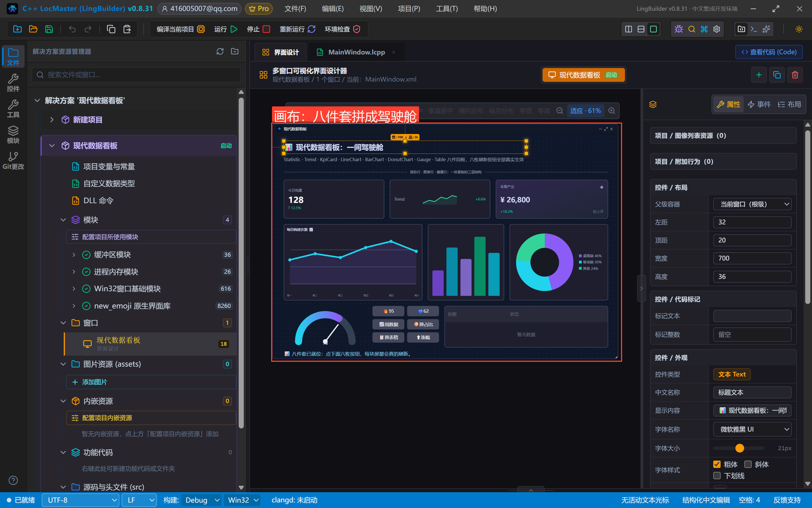The width and height of the screenshot is (812, 508).
Task: Open the 控件 sidebar panel
Action: 13,83
